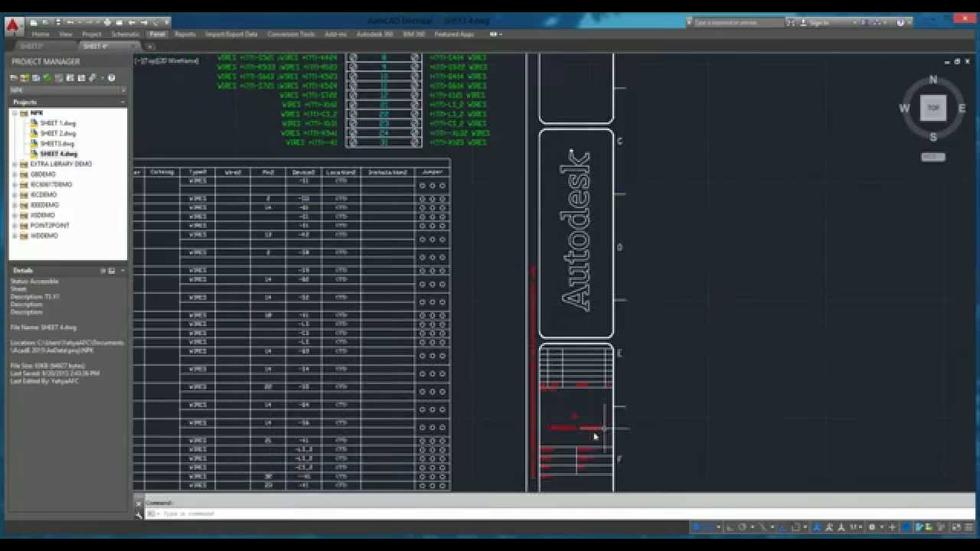
Task: Restore the drawing window size button
Action: [957, 61]
